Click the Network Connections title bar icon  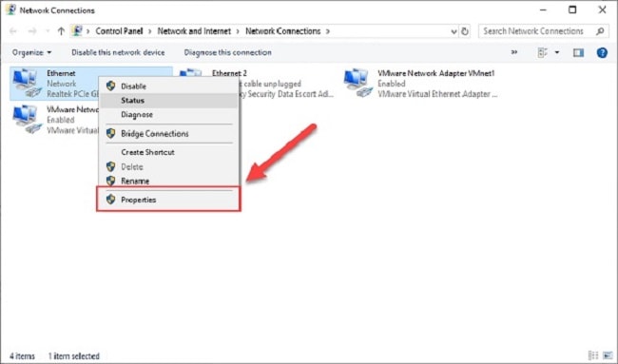pyautogui.click(x=11, y=10)
